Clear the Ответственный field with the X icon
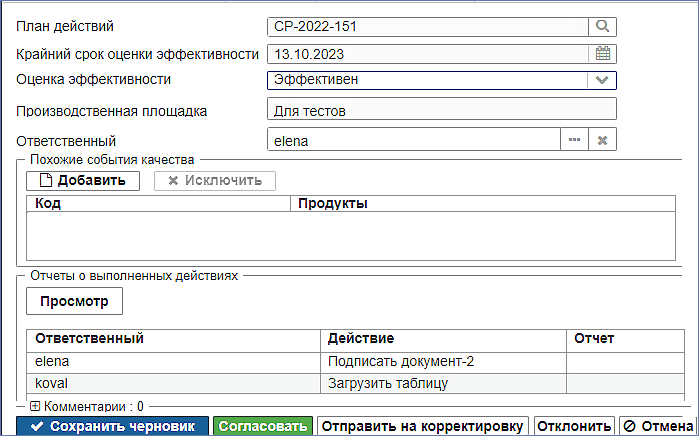Screen dimensions: 699x436 (602, 140)
